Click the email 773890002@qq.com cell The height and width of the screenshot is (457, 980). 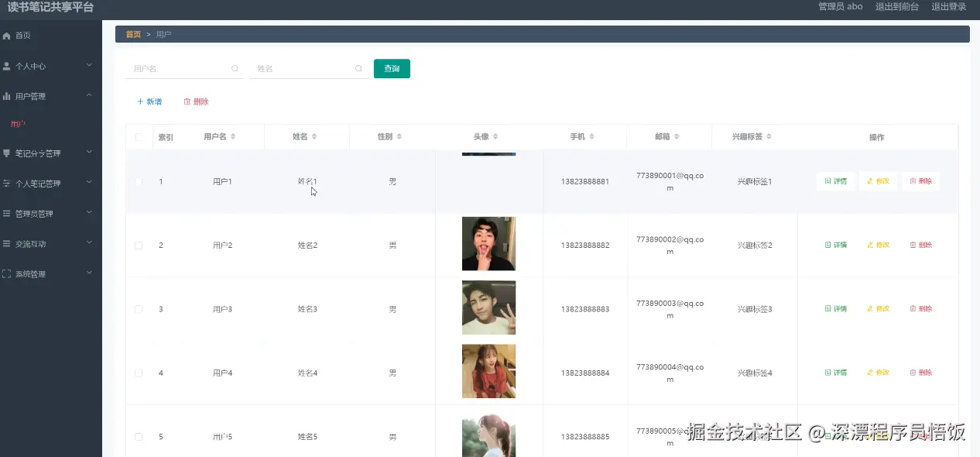tap(670, 246)
